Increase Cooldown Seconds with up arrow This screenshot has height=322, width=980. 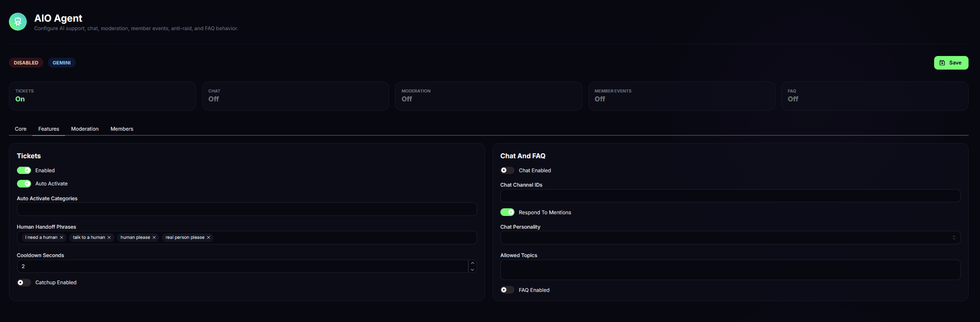[472, 263]
